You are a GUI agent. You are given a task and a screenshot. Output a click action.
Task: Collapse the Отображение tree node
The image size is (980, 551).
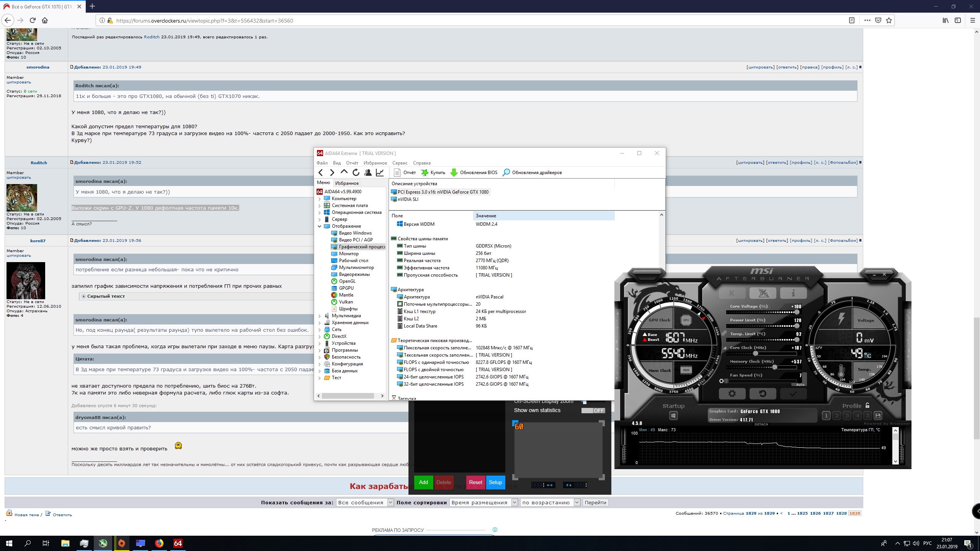pyautogui.click(x=319, y=226)
